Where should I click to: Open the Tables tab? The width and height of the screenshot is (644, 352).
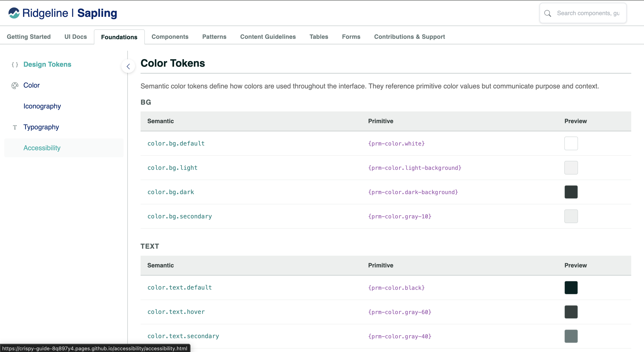(319, 37)
